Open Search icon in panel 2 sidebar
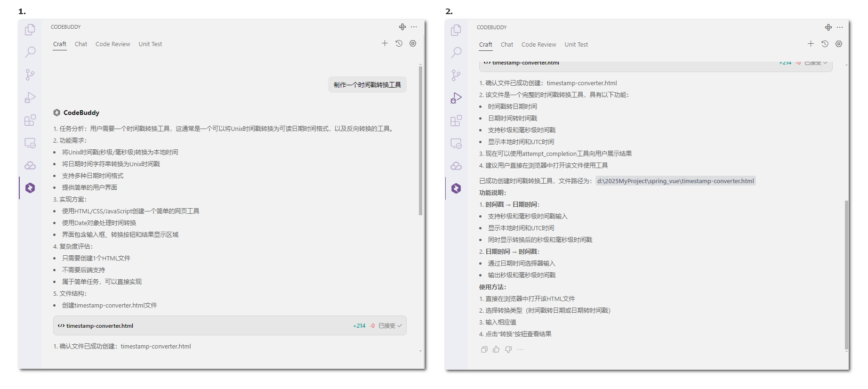The height and width of the screenshot is (389, 868). 456,52
